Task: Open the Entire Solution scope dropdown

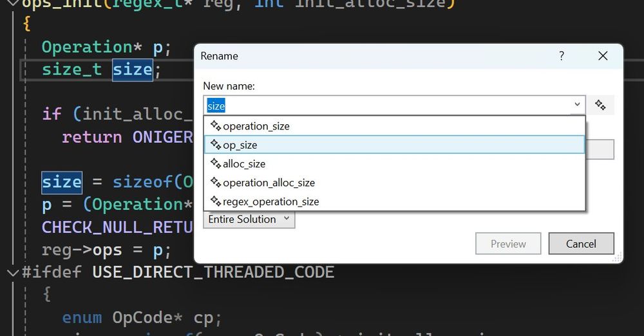Action: [x=249, y=219]
